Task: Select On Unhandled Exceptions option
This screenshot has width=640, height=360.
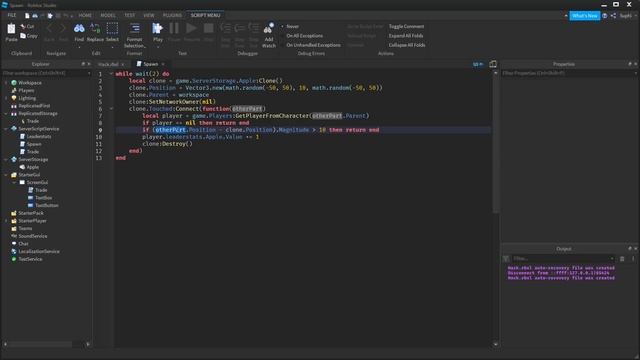Action: [313, 45]
